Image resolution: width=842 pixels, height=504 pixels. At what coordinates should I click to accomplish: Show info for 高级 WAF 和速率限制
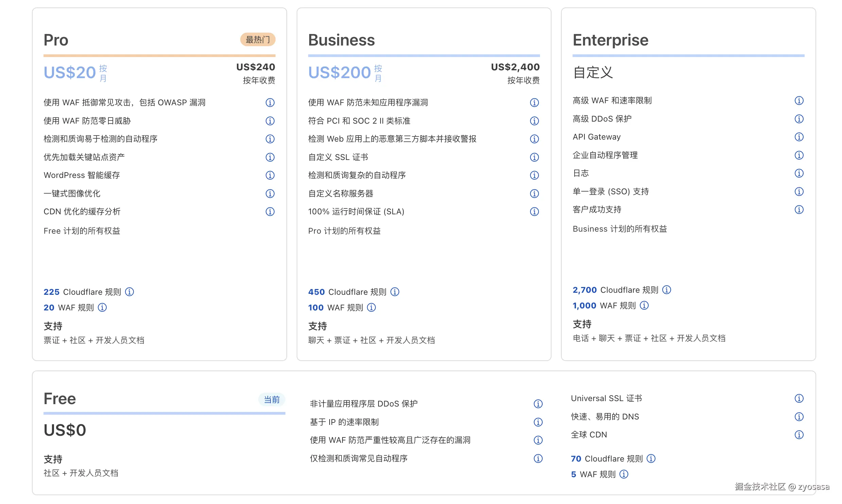(799, 101)
